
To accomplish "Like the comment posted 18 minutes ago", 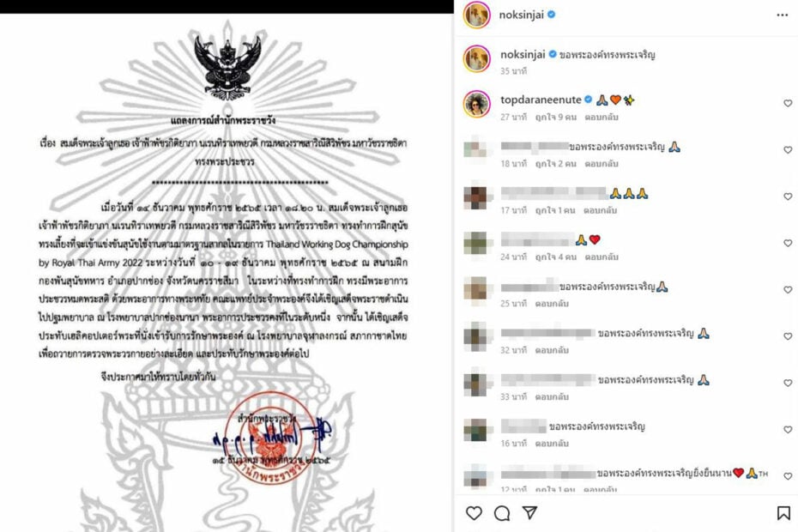I will coord(788,149).
